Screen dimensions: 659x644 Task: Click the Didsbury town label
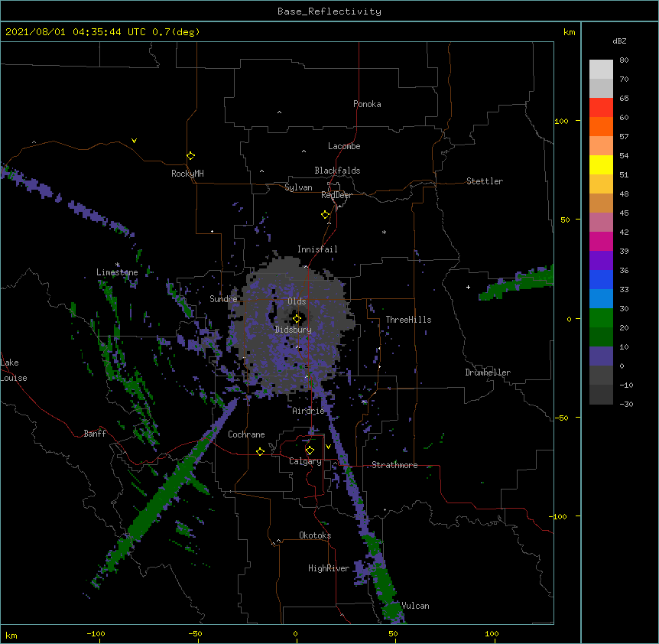[294, 330]
